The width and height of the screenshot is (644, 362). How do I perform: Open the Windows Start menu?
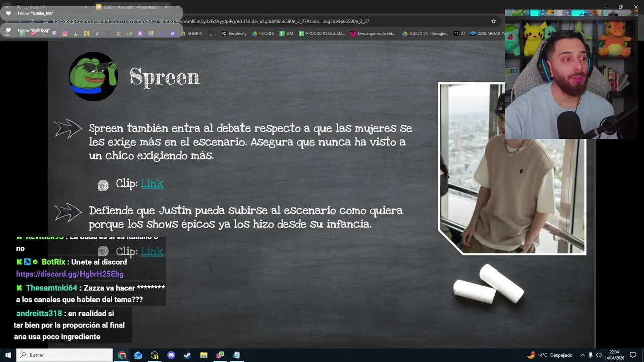point(8,355)
